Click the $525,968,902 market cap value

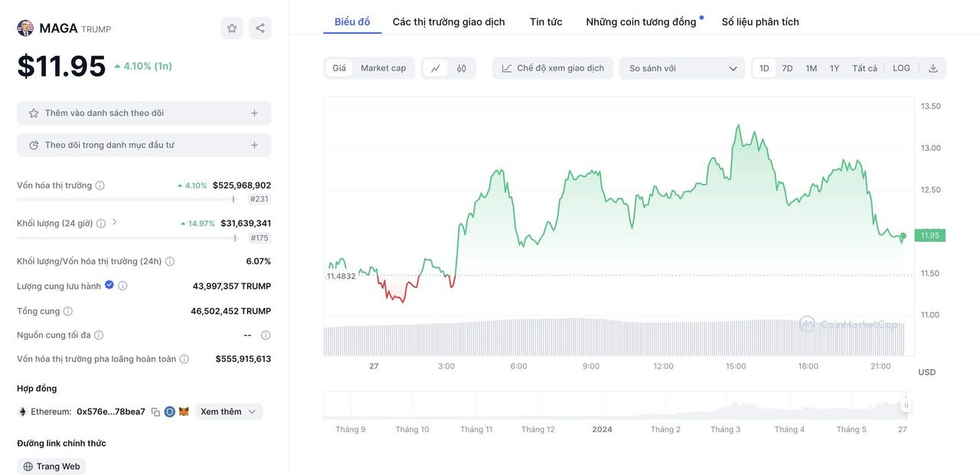tap(242, 185)
